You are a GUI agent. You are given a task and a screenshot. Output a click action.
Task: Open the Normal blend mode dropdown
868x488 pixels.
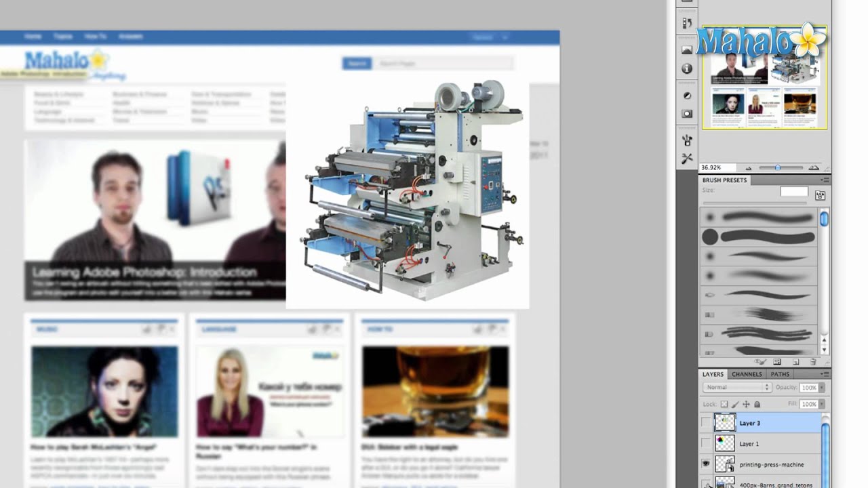coord(736,387)
